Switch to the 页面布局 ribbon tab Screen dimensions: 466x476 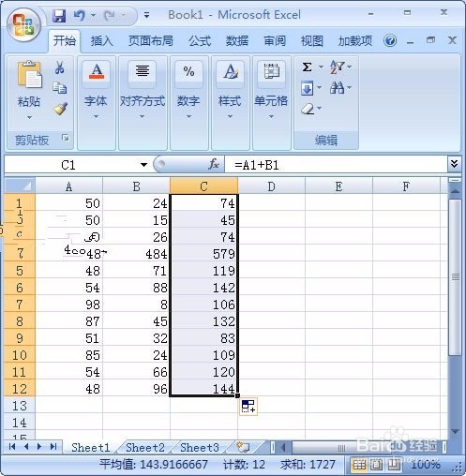click(x=151, y=41)
